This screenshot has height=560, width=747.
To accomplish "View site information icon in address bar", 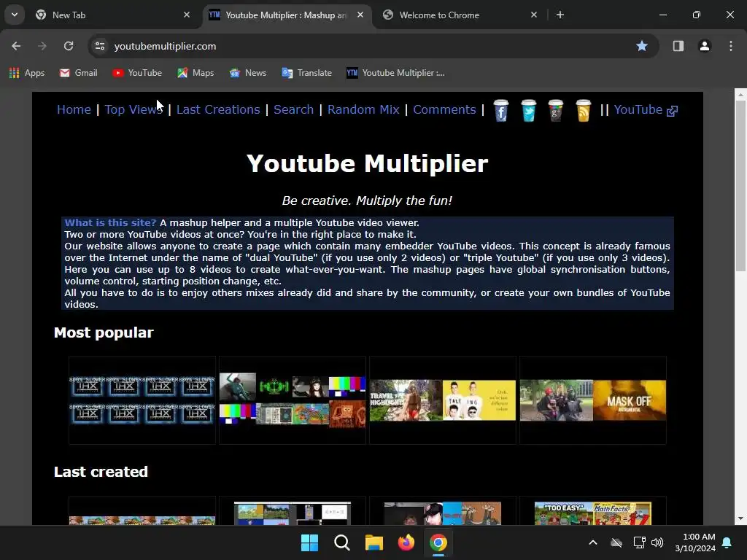I will pyautogui.click(x=99, y=46).
